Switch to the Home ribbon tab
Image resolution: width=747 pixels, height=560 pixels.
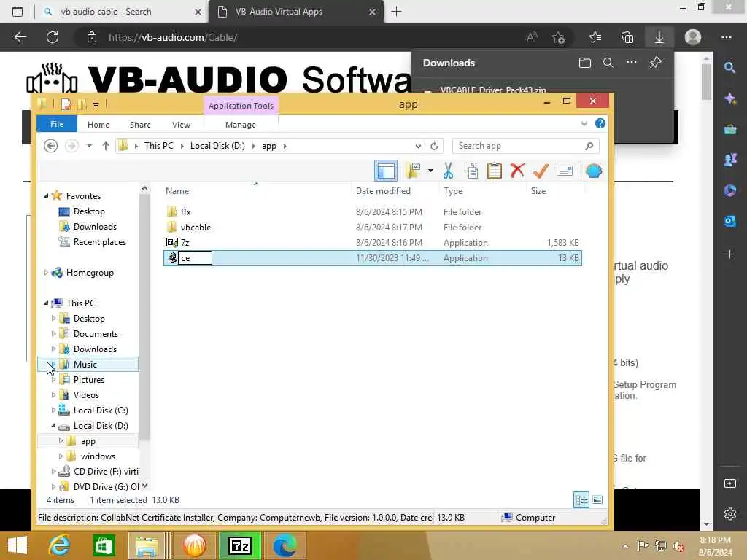98,124
